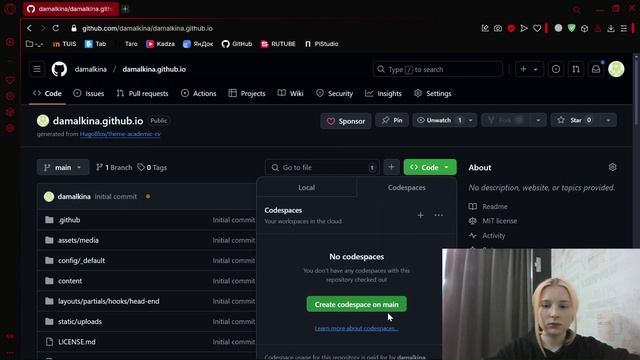Open the config/_default folder

tap(81, 260)
